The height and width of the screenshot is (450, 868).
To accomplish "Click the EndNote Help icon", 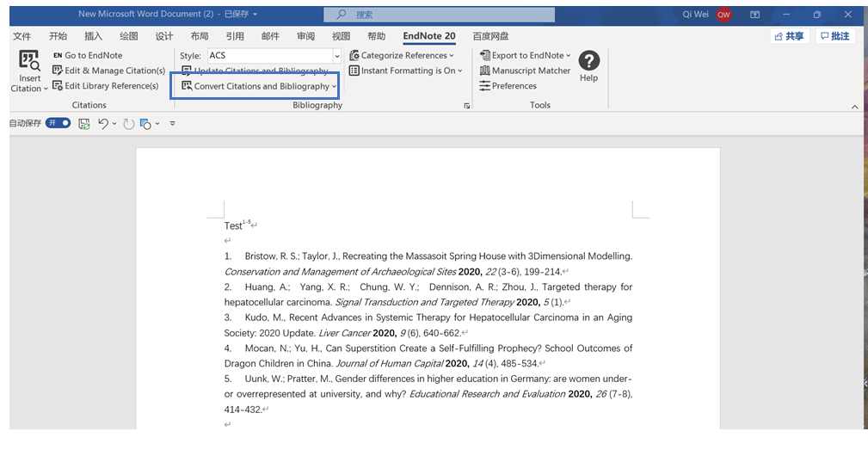I will click(x=589, y=61).
